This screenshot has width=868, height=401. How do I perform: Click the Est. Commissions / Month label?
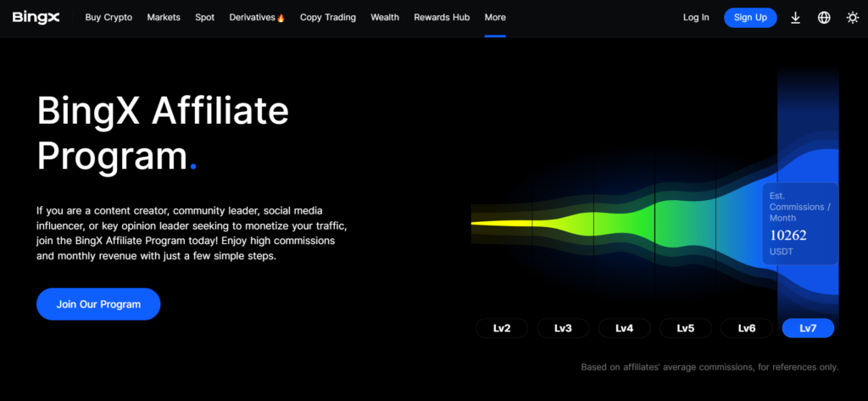pos(800,207)
